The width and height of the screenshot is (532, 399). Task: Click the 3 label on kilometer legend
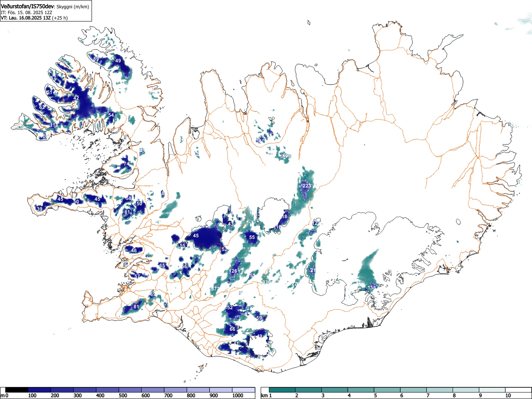[x=323, y=396]
